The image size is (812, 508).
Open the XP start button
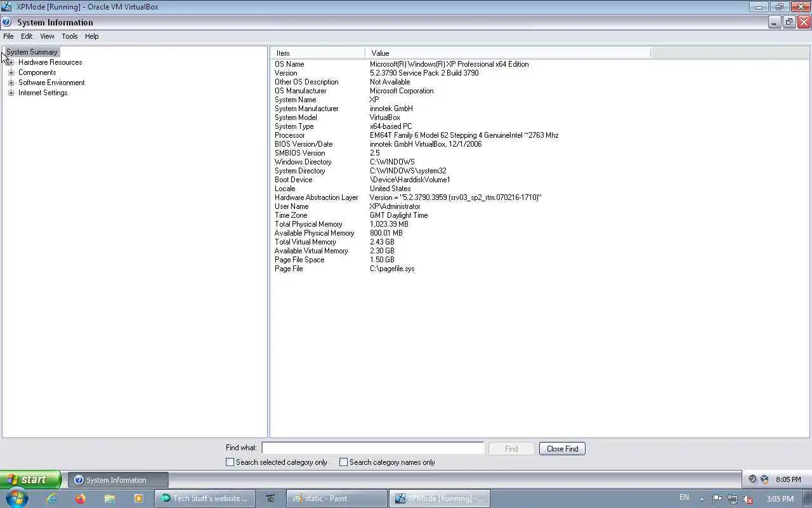pos(30,479)
